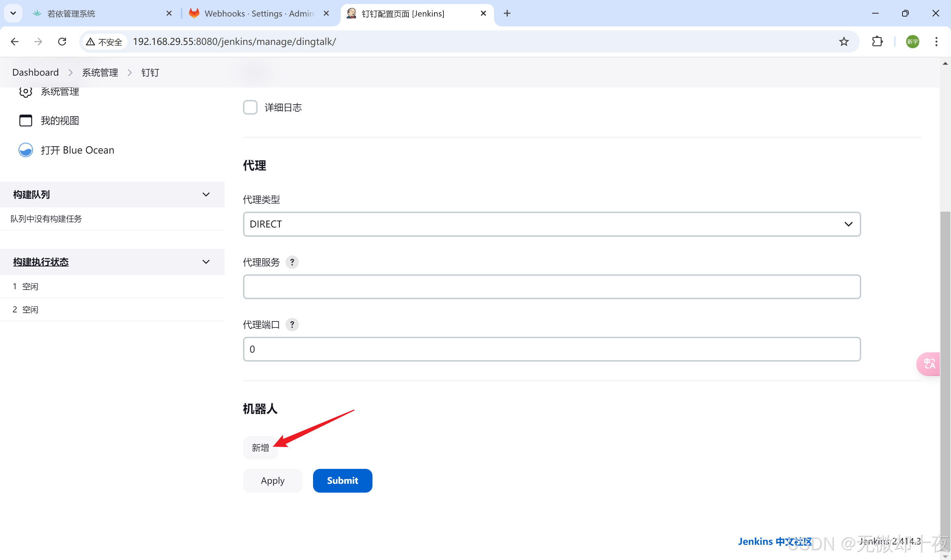Open browser extensions puzzle icon

point(877,42)
